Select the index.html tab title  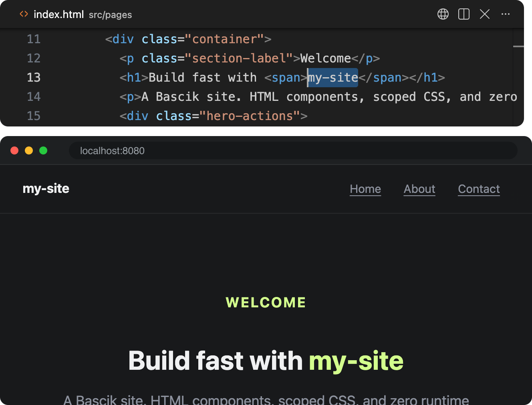coord(58,15)
